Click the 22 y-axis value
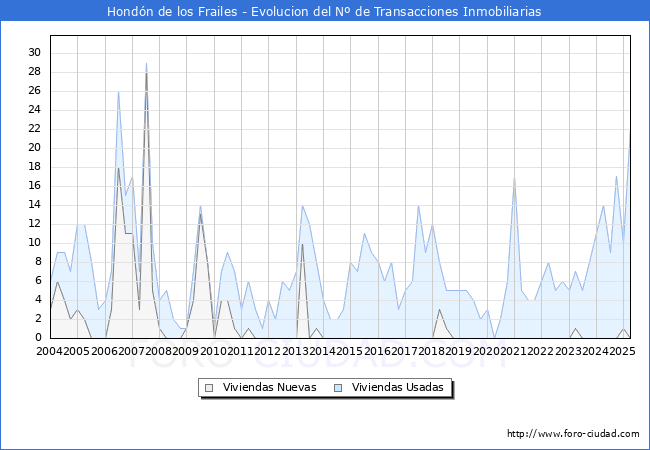Screen dimensions: 650x450 [x=35, y=129]
